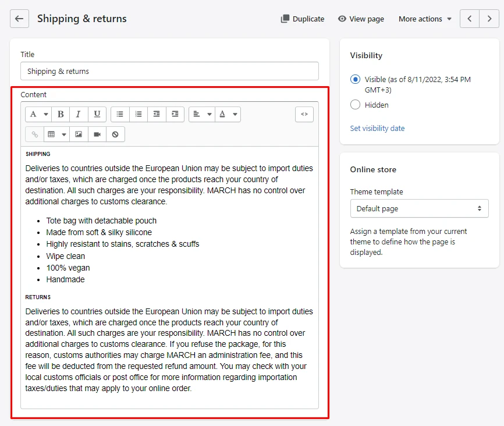Screen dimensions: 504x426
Task: Click the 'Wipe clean' bullet item
Action: 66,256
